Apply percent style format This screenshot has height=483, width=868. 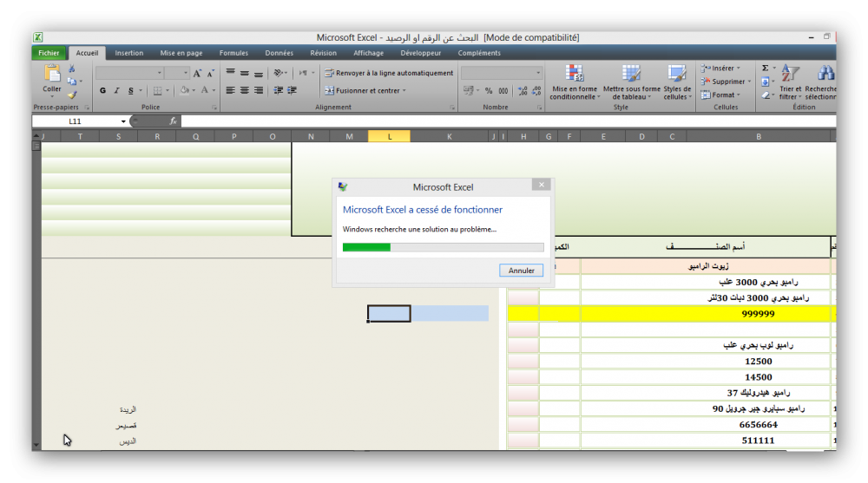tap(488, 90)
